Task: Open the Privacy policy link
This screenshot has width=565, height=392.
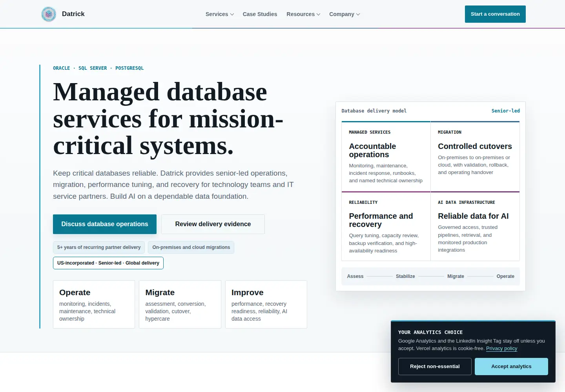Action: coord(501,348)
